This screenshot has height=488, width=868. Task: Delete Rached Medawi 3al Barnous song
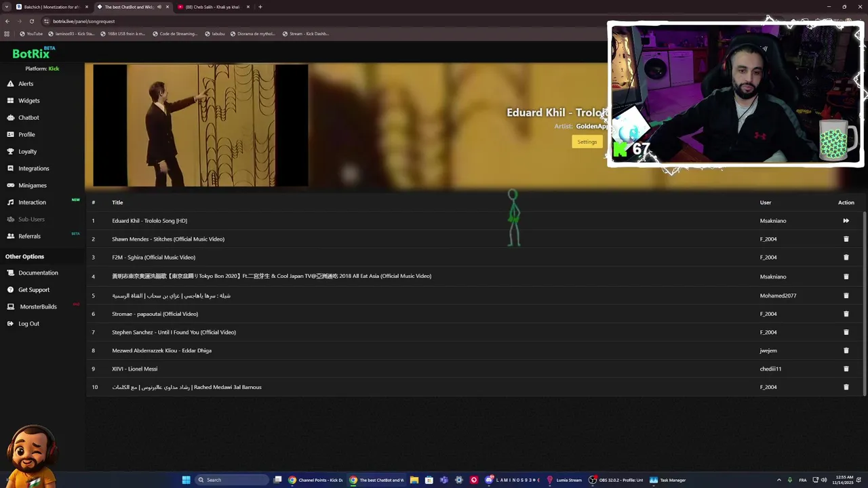pos(846,387)
